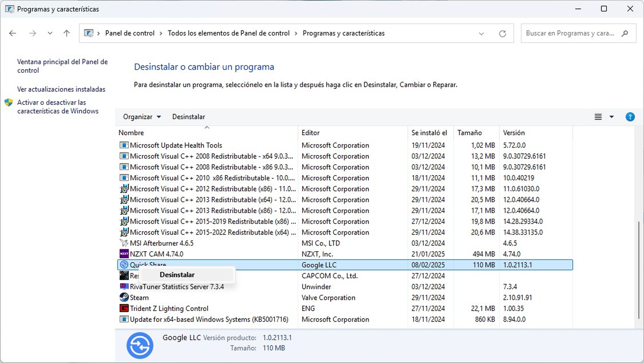Select NZXT CAM 4.74.0 entry
The height and width of the screenshot is (363, 644).
pyautogui.click(x=156, y=254)
